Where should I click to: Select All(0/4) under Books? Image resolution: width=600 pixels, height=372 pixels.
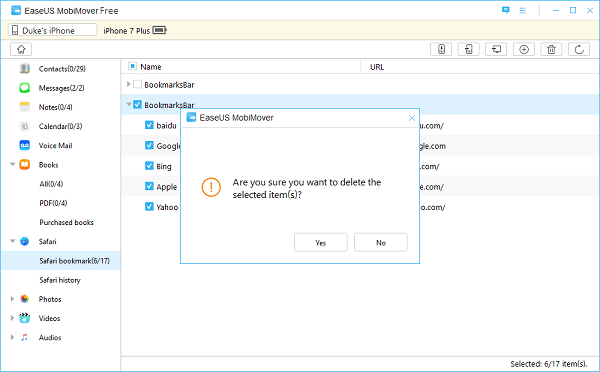click(x=51, y=184)
